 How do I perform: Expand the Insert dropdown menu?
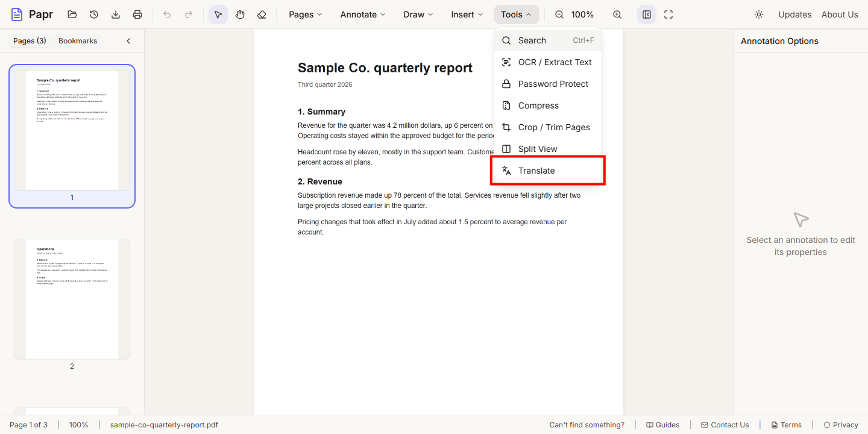point(467,14)
